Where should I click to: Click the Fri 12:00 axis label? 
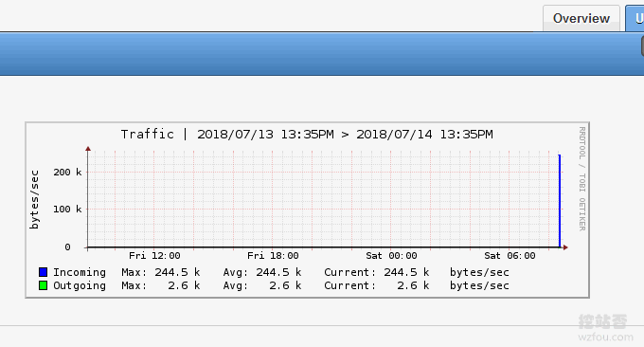[154, 256]
